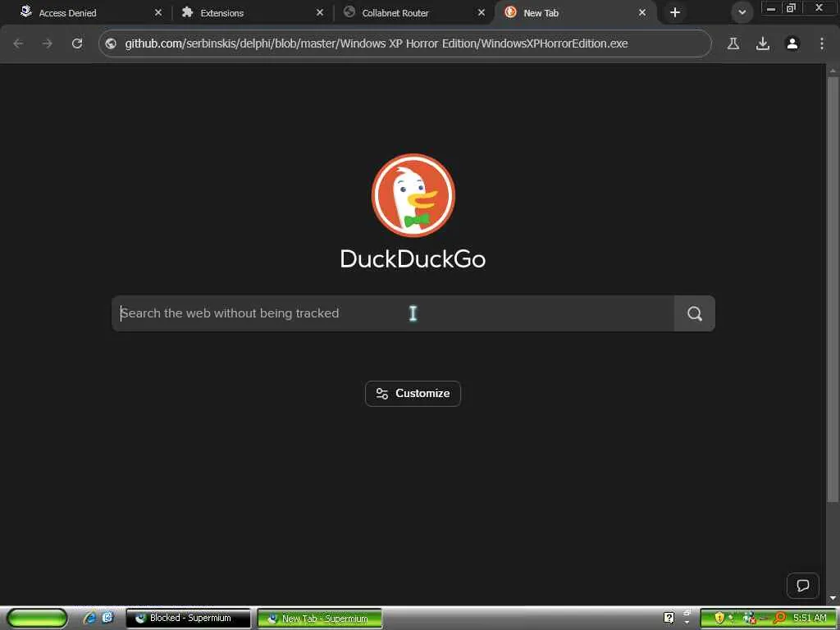Click the taskbar help question icon
Viewport: 840px width, 630px height.
click(669, 618)
